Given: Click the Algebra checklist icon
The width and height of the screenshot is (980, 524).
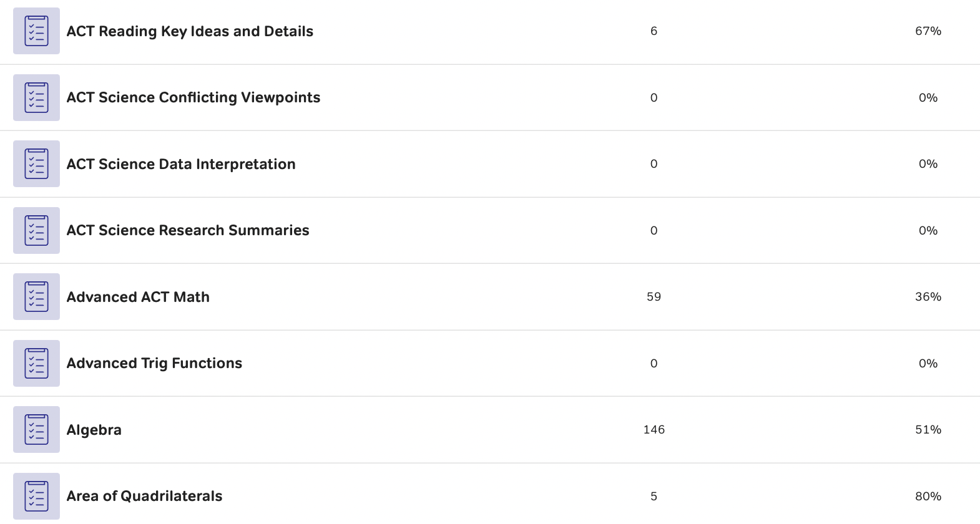Looking at the screenshot, I should point(36,430).
